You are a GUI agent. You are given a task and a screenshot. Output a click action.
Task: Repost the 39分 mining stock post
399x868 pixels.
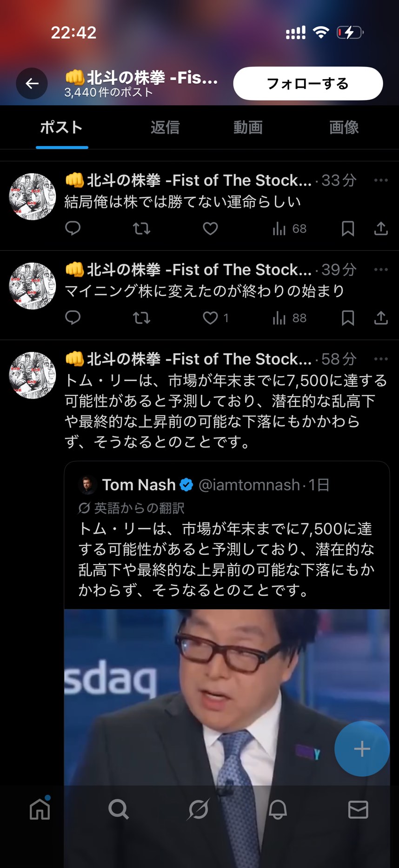coord(141,318)
